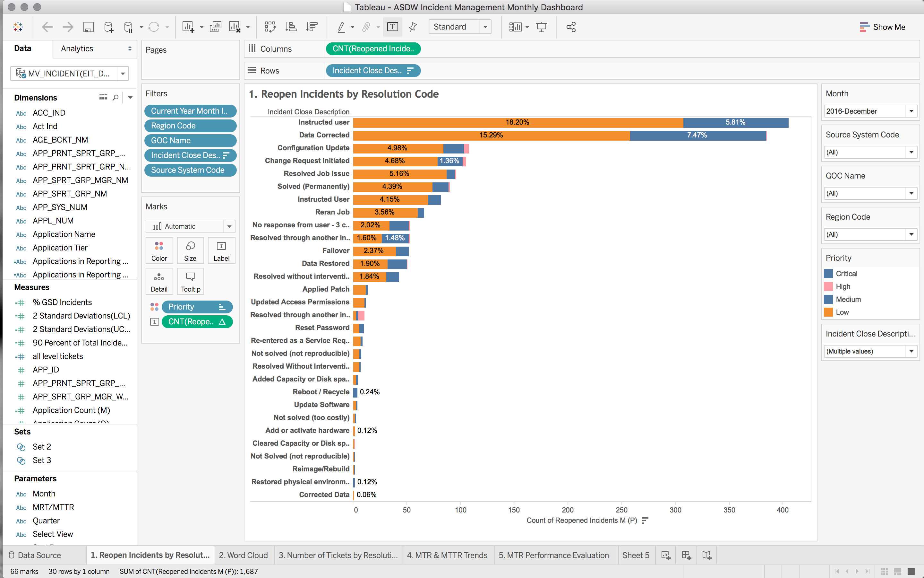The height and width of the screenshot is (578, 924).
Task: Click the Undo back arrow in toolbar
Action: [x=47, y=27]
